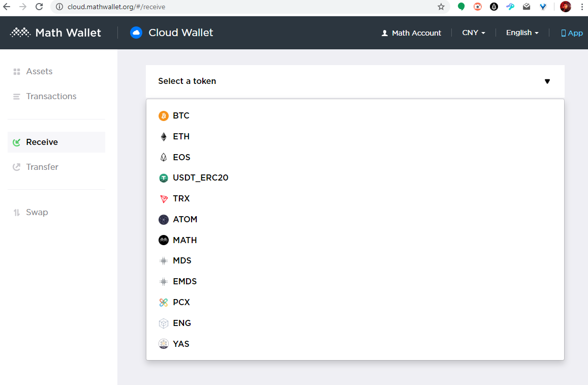Click the Math Account link
588x385 pixels.
pos(411,33)
